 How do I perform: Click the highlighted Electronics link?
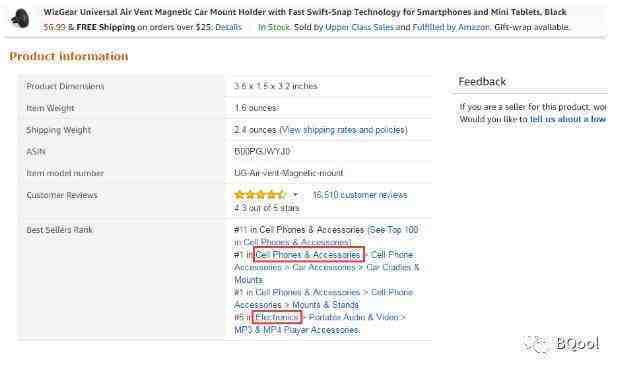tap(277, 317)
